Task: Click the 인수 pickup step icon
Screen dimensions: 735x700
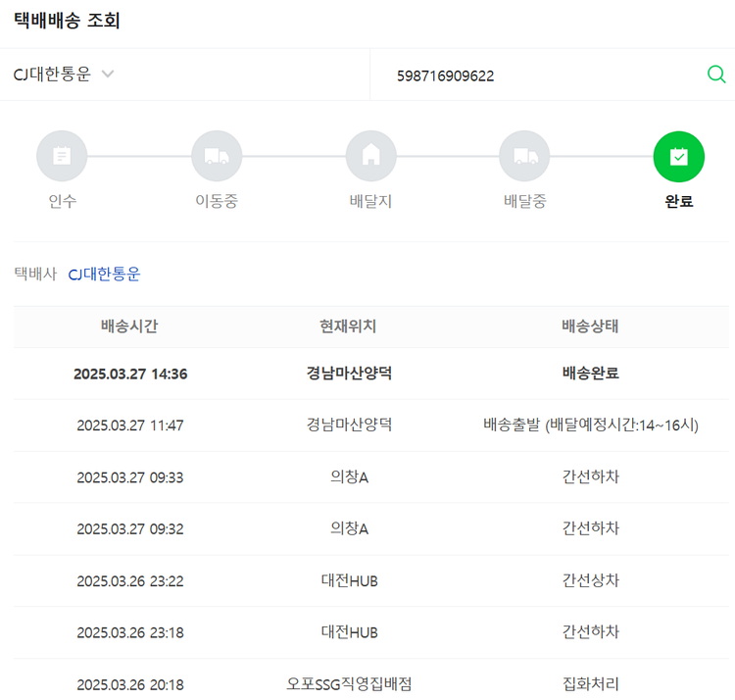Action: click(62, 156)
